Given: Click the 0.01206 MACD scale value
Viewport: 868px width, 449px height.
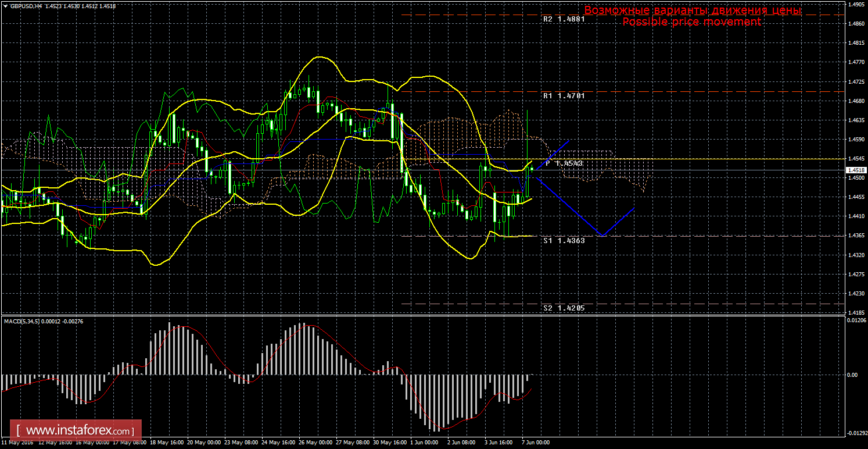Looking at the screenshot, I should (x=856, y=320).
